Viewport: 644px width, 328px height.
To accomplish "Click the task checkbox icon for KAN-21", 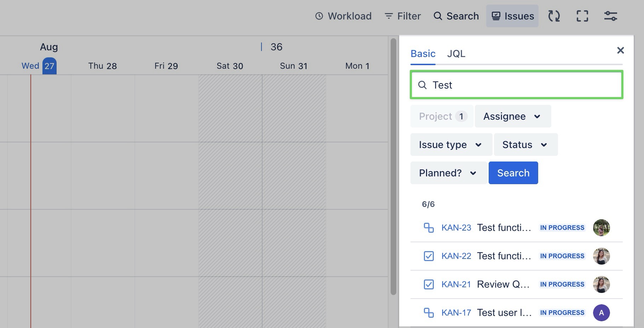I will tap(429, 284).
